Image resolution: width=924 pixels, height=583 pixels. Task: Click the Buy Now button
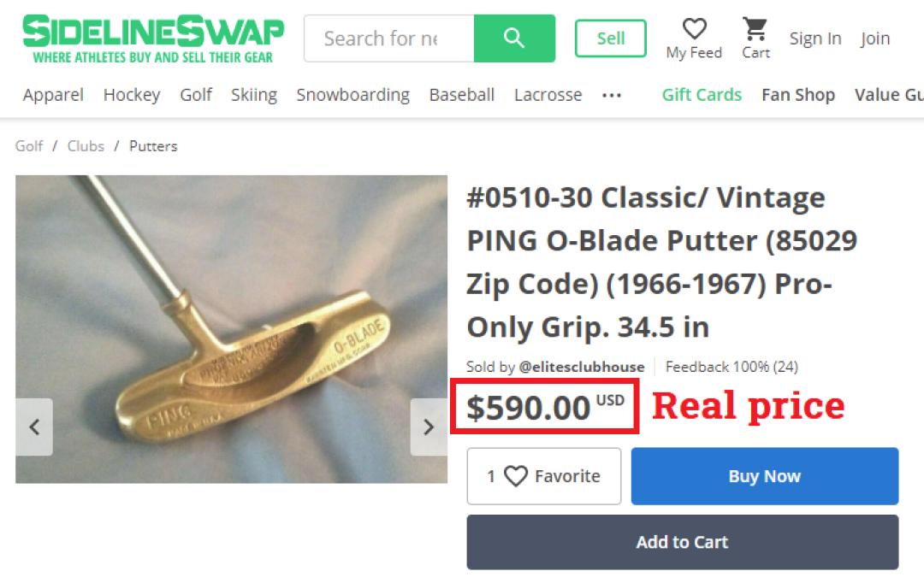tap(764, 476)
